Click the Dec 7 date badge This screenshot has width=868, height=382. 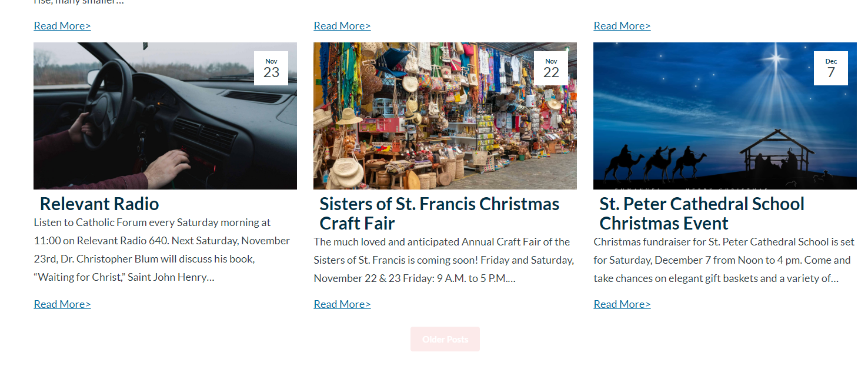831,68
